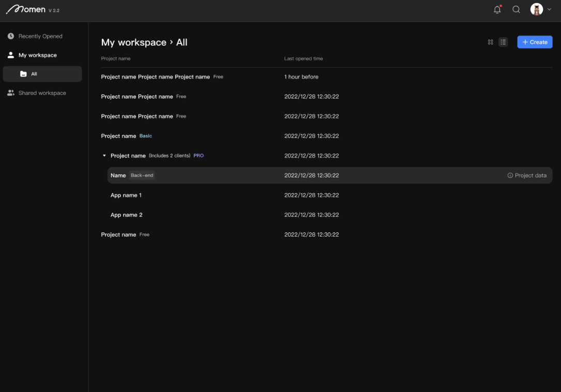
Task: Open Project data for Back-end row
Action: pos(527,176)
